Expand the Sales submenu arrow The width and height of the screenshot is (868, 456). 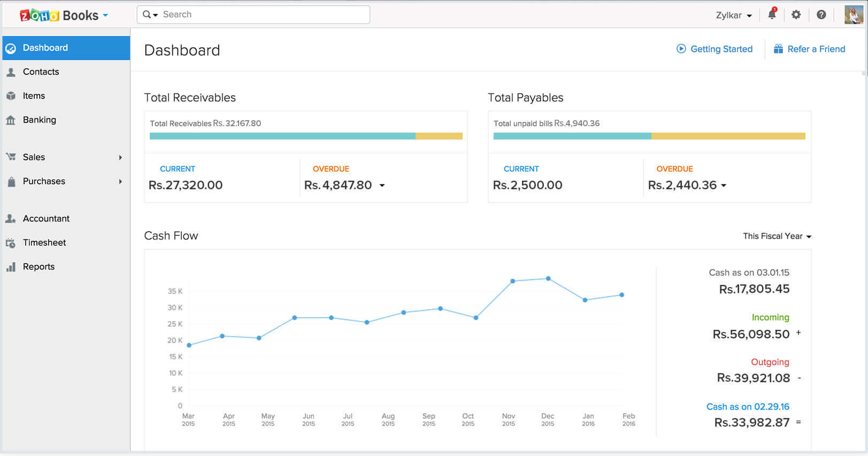(x=120, y=157)
